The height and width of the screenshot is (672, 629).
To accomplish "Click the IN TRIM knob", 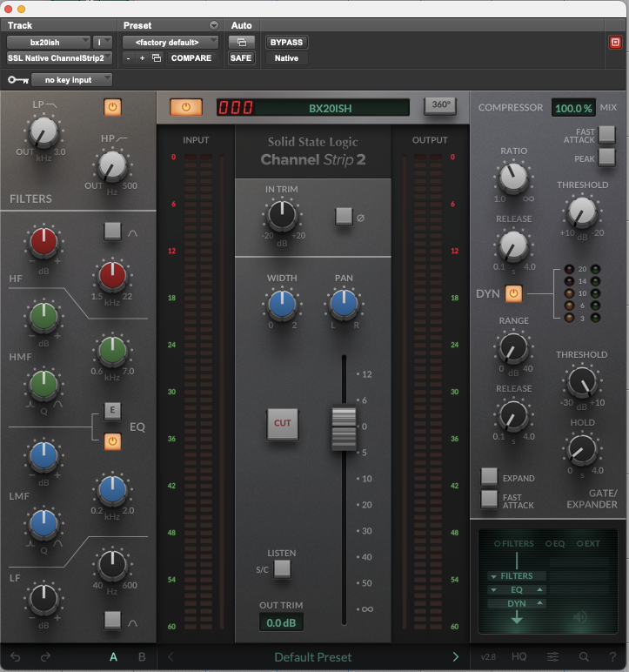I will click(282, 214).
